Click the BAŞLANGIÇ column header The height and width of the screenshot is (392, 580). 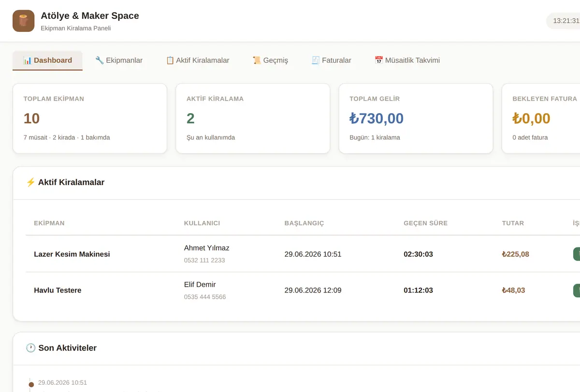pos(304,223)
